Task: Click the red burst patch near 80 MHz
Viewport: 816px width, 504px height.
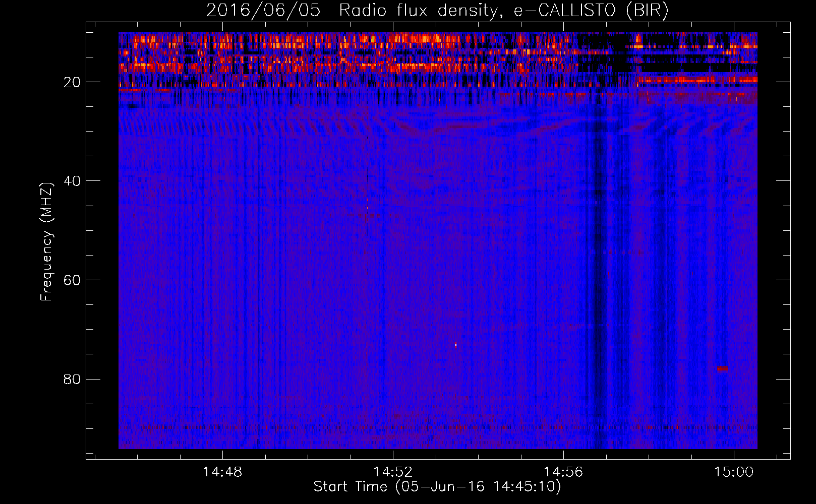Action: pyautogui.click(x=722, y=368)
